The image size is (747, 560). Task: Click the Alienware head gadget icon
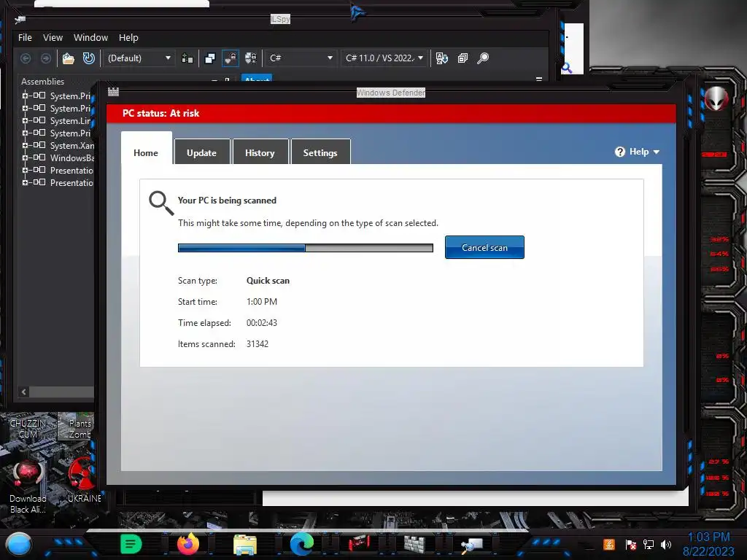pyautogui.click(x=716, y=98)
